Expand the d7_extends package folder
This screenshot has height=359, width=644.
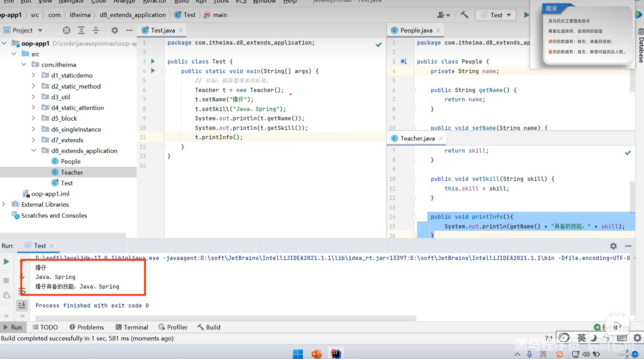[33, 140]
